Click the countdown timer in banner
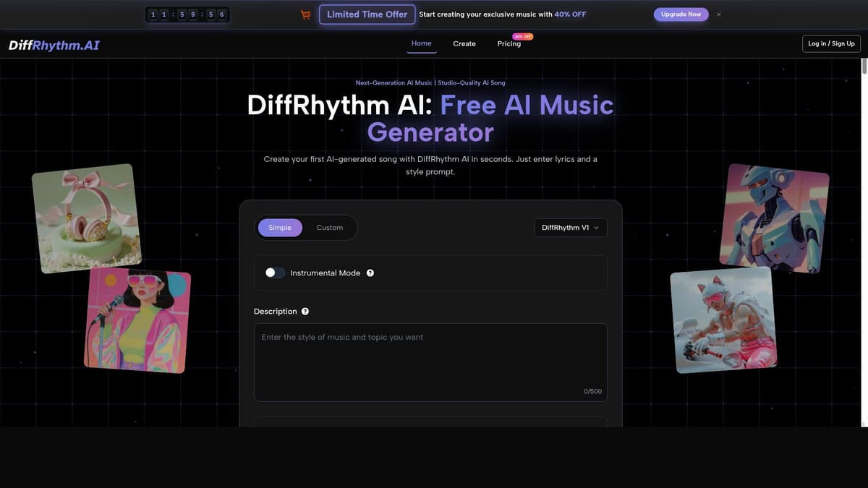 tap(187, 14)
